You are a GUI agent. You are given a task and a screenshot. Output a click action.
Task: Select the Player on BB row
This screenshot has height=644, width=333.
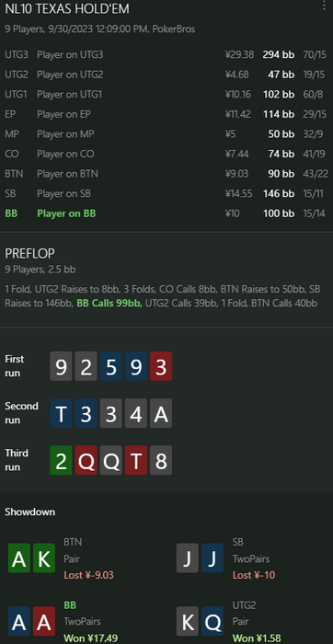(x=166, y=213)
